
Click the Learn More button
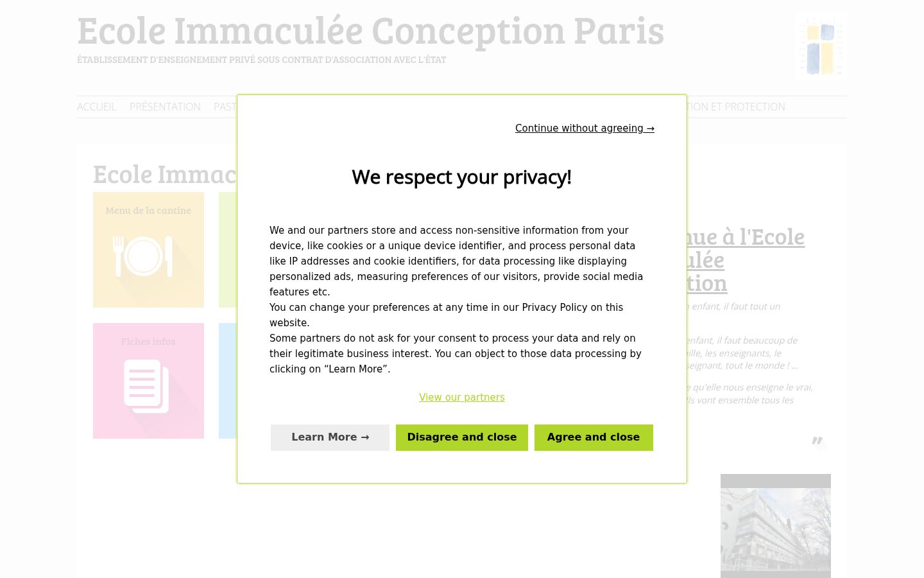tap(330, 437)
